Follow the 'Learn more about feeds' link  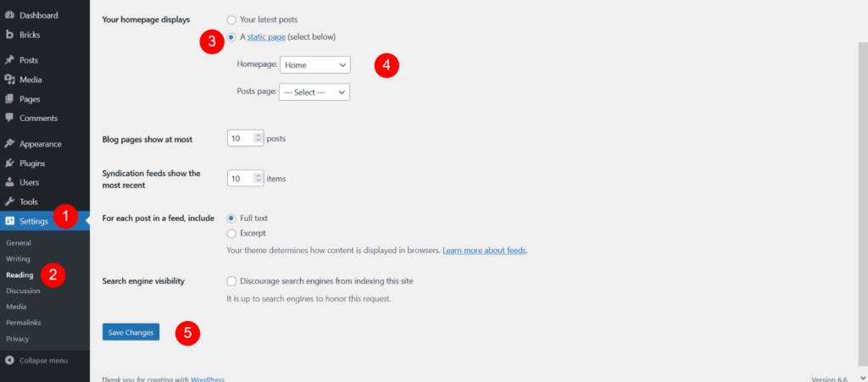click(484, 251)
